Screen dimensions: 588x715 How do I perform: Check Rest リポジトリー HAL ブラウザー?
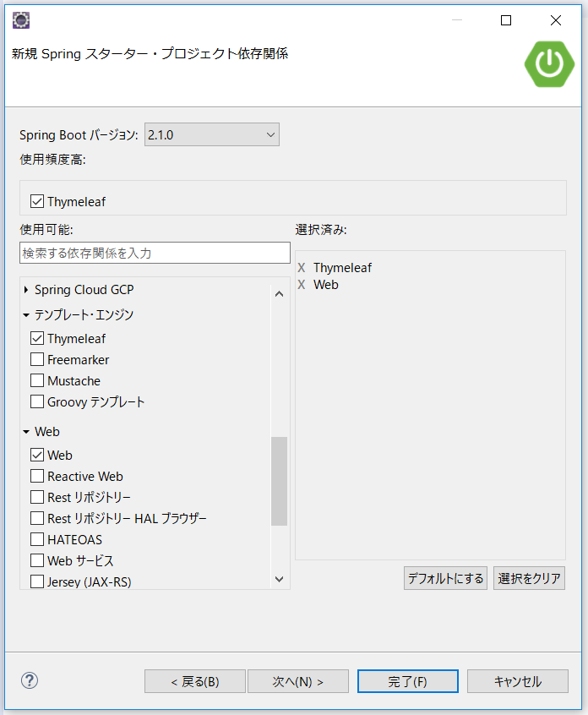click(x=37, y=518)
